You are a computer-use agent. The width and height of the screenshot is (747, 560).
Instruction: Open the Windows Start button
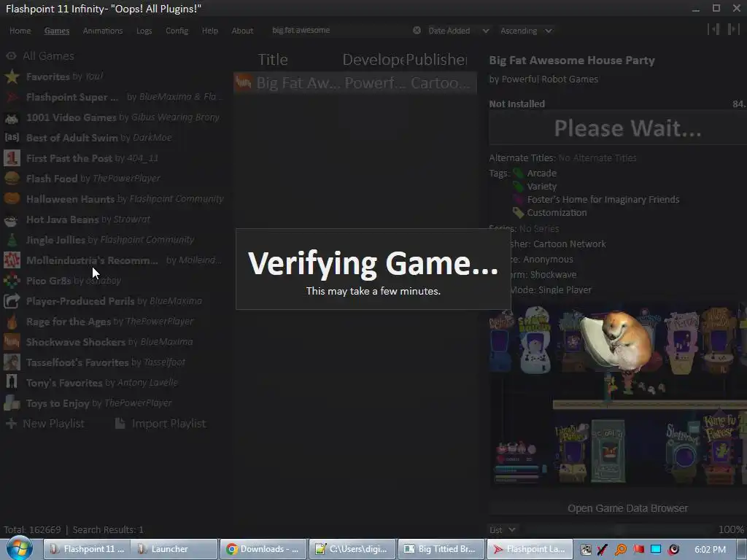click(x=19, y=548)
